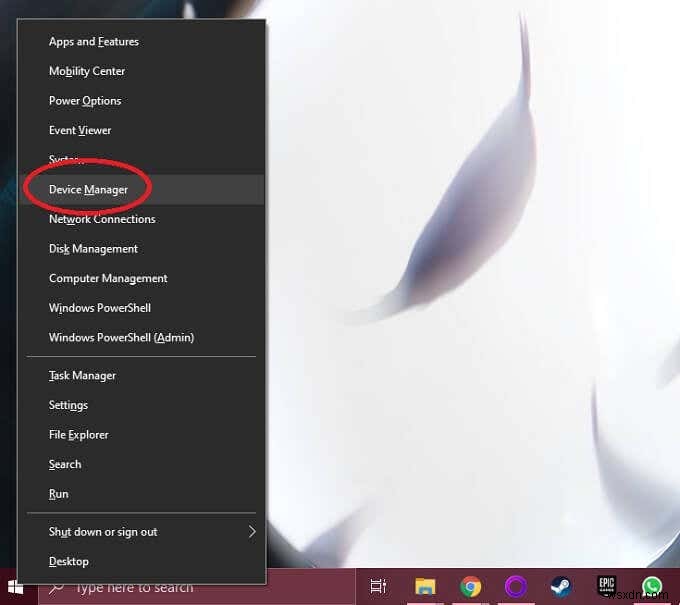Focus the taskbar search box

coord(197,588)
